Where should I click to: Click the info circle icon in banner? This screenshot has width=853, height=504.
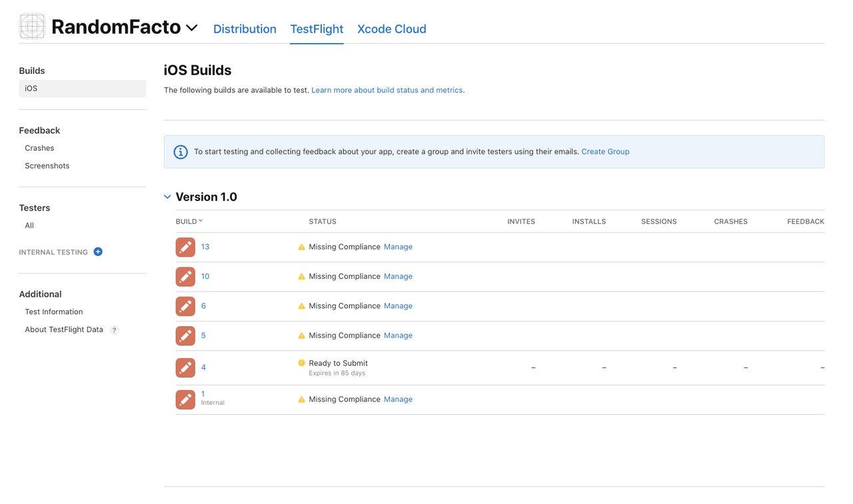coord(181,152)
